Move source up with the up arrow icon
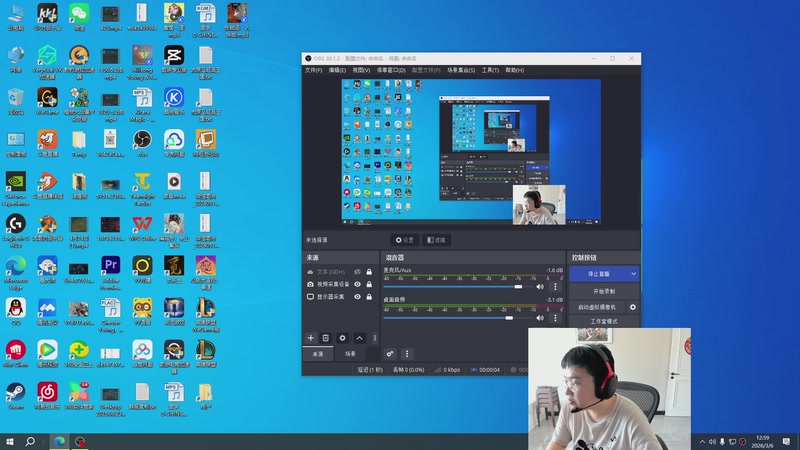Image resolution: width=800 pixels, height=450 pixels. 359,338
